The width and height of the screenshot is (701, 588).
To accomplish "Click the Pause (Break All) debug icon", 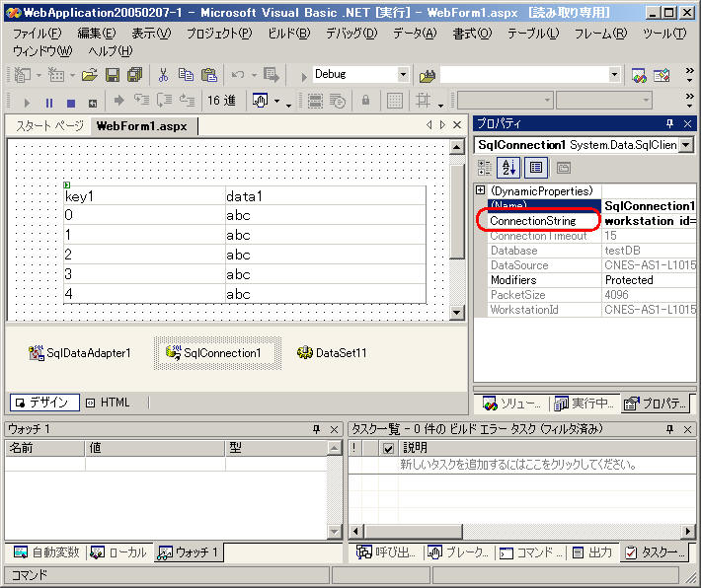I will [49, 102].
